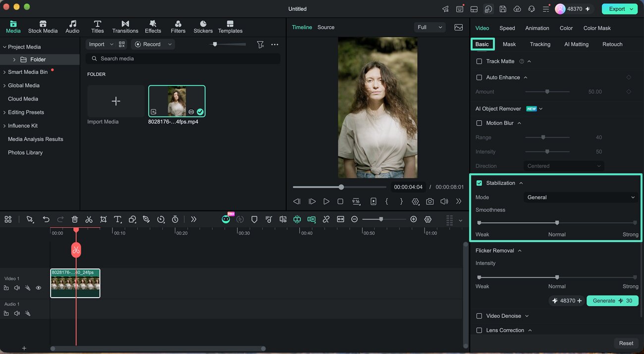
Task: Zoom out the timeline with minus icon
Action: pyautogui.click(x=354, y=219)
